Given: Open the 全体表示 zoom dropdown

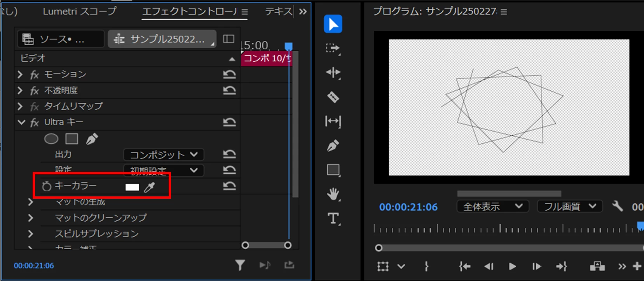Looking at the screenshot, I should coord(492,206).
